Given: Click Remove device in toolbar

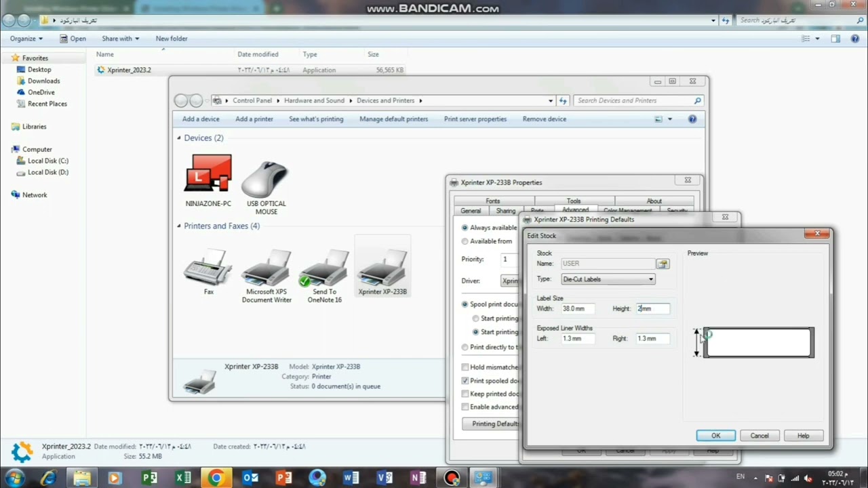Looking at the screenshot, I should pyautogui.click(x=545, y=119).
